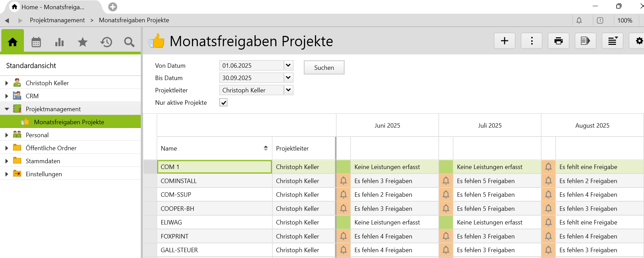Click the Home - Monatsfreigaben tab
This screenshot has width=644, height=258.
pos(53,7)
